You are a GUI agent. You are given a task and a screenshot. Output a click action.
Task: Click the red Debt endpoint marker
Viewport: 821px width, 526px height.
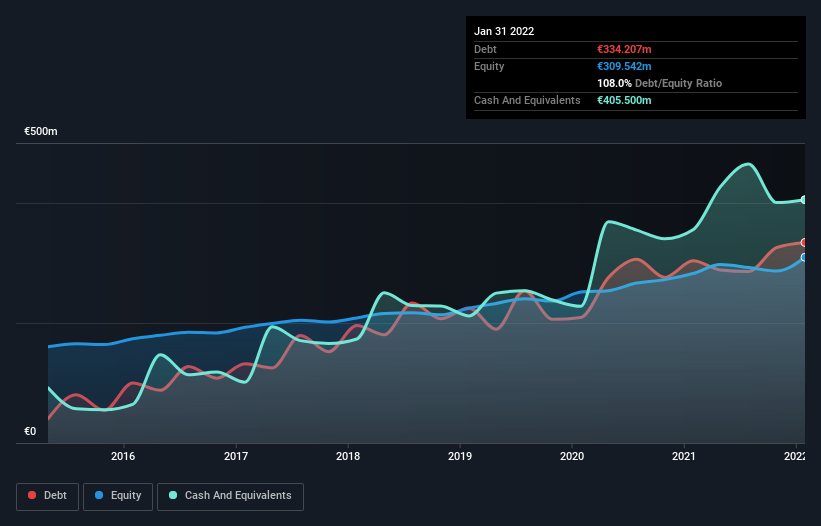coord(804,243)
